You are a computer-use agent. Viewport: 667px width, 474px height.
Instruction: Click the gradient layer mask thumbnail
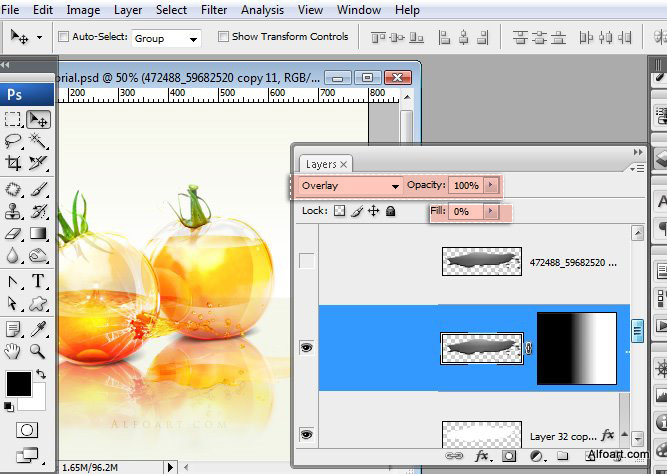pyautogui.click(x=577, y=348)
